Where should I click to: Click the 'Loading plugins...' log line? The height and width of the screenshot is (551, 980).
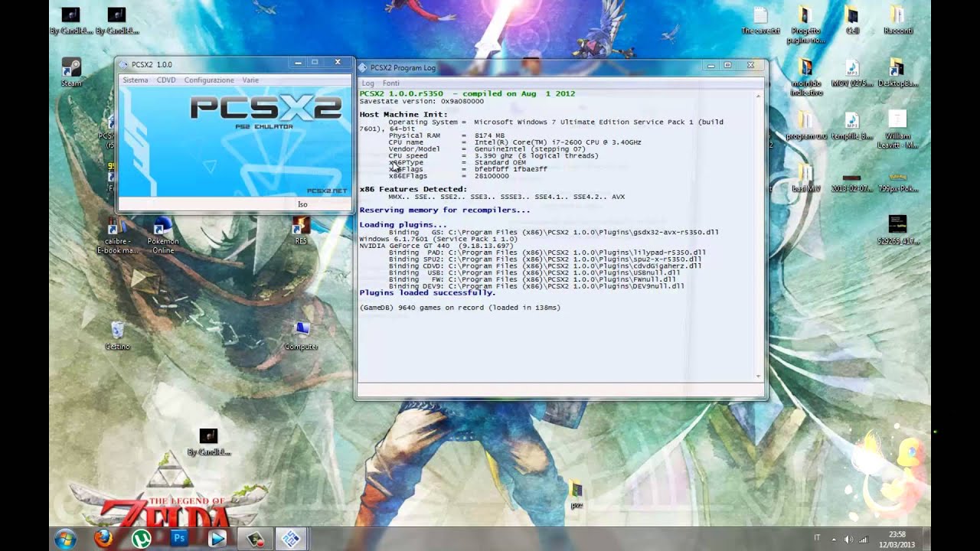click(403, 225)
